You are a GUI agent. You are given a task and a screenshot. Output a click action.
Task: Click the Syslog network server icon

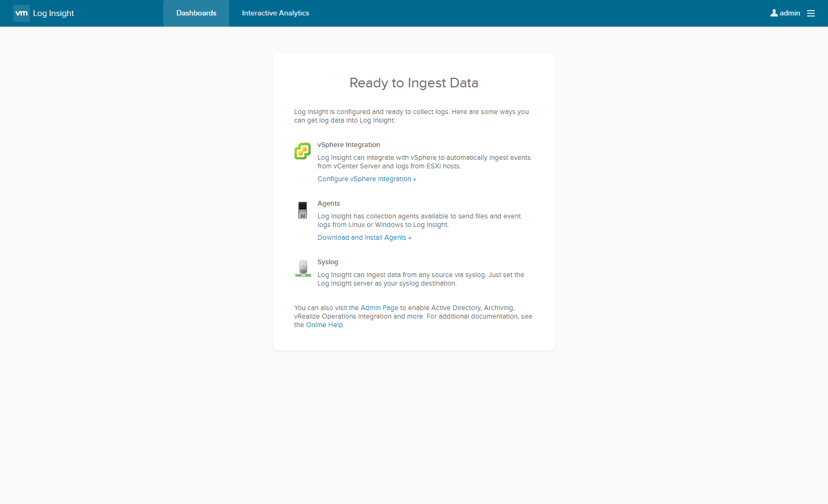[303, 269]
